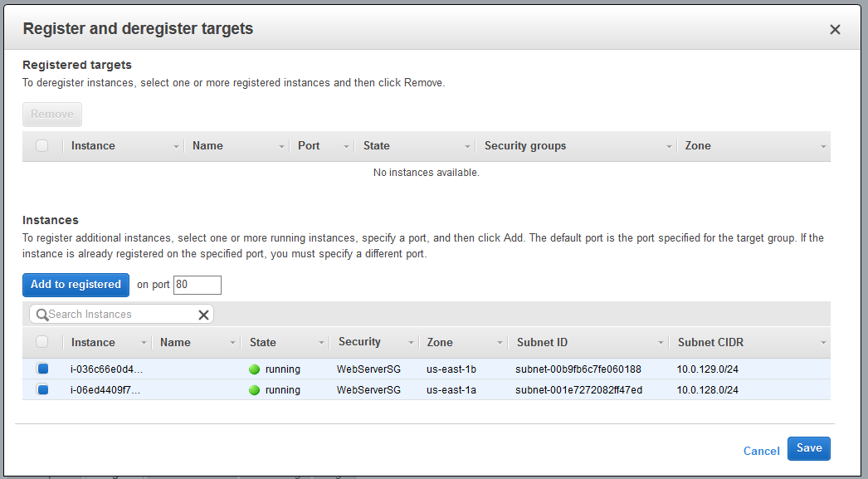This screenshot has width=868, height=479.
Task: Check the select-all box in Instances table header
Action: click(42, 342)
